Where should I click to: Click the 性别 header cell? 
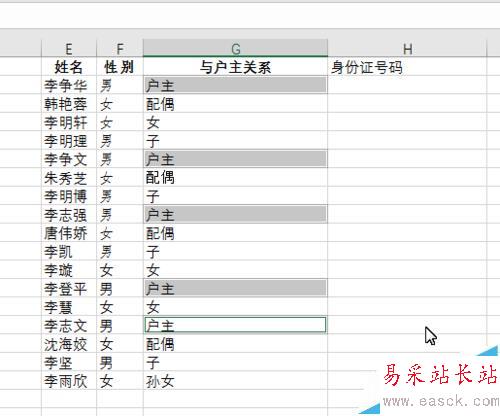click(120, 67)
